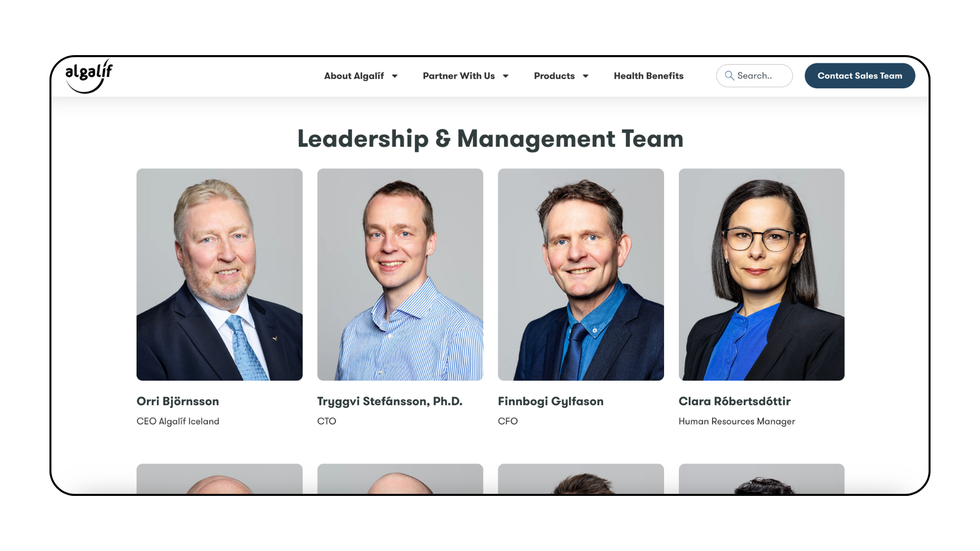
Task: Select the name Clara Róbertsdóttir
Action: click(734, 402)
